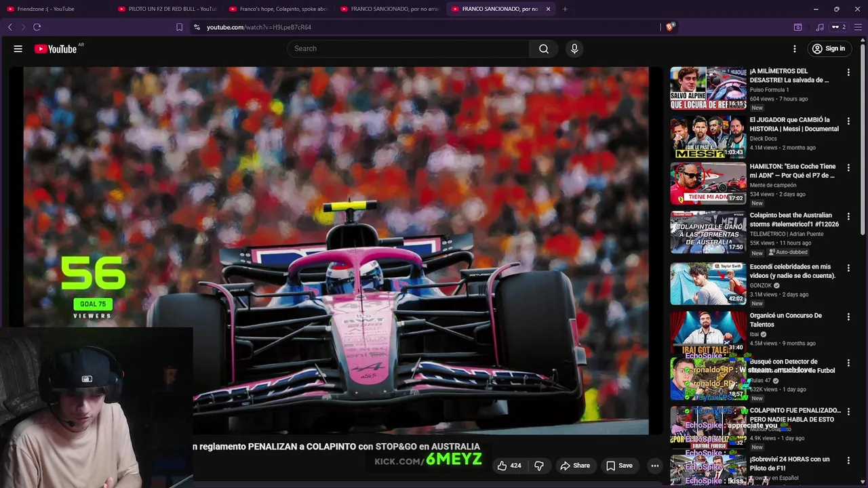Screen dimensions: 868x488
Task: Open the Dieck Docs channel name
Action: (764, 138)
